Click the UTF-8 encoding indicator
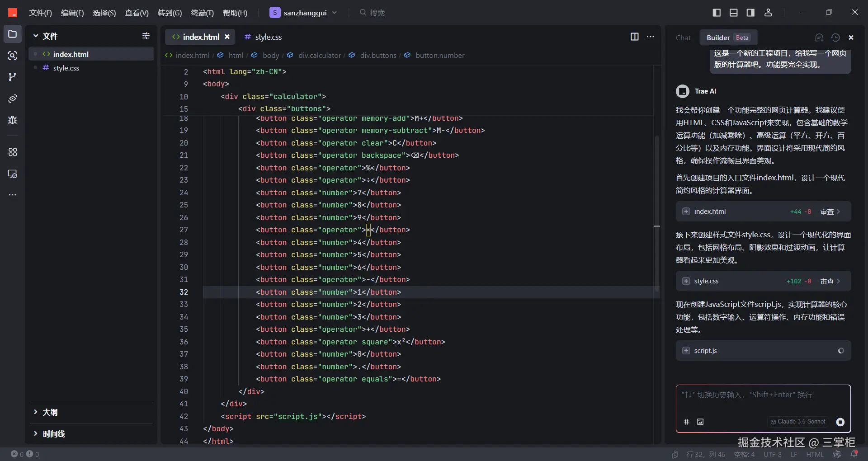Image resolution: width=868 pixels, height=461 pixels. [x=773, y=454]
